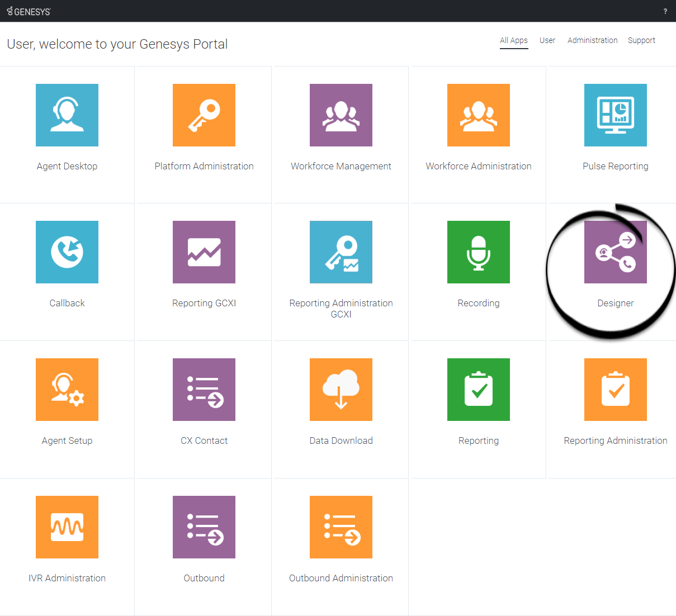
Task: Launch orange Reporting Administration clipboard icon
Action: pos(616,390)
